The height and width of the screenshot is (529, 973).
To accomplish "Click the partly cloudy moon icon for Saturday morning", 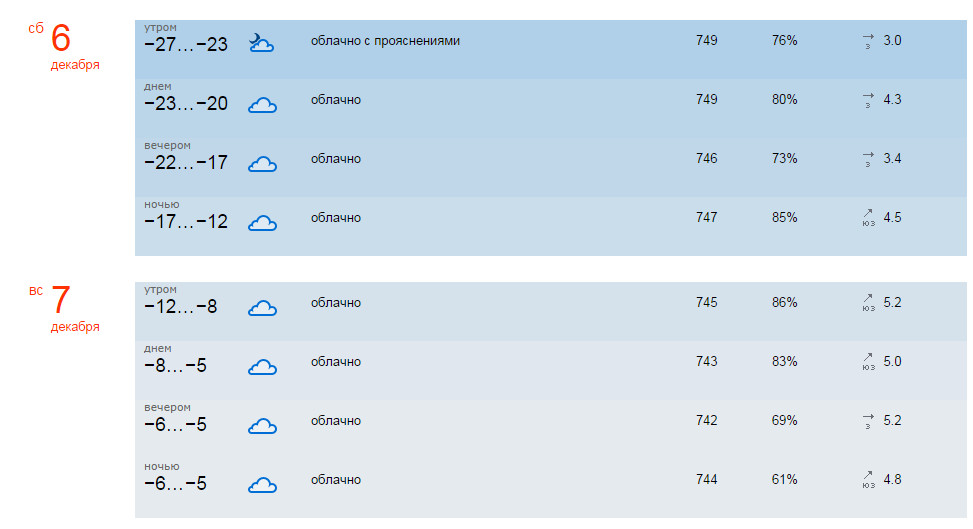I will pos(261,43).
